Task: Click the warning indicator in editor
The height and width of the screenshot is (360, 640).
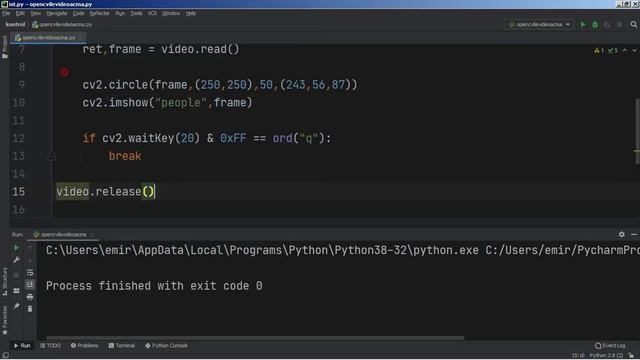Action: pyautogui.click(x=599, y=50)
